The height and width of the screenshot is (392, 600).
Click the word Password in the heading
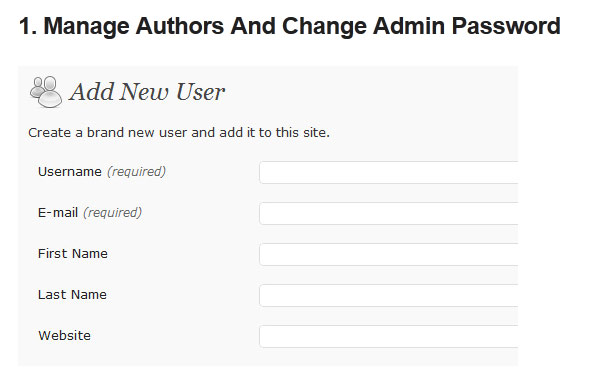tap(506, 26)
